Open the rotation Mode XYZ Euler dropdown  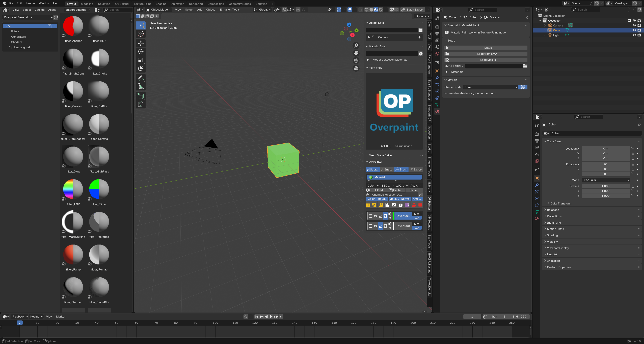605,180
